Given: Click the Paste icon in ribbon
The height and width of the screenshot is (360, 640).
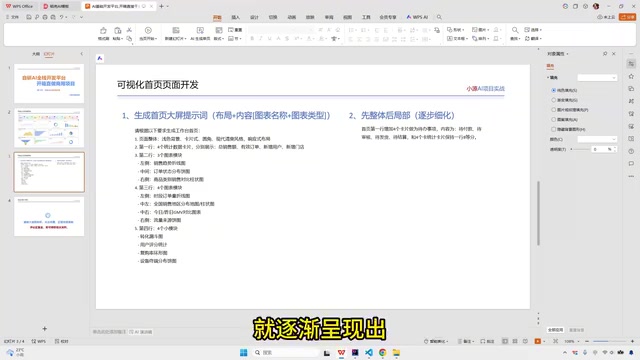Looking at the screenshot, I should tap(118, 31).
